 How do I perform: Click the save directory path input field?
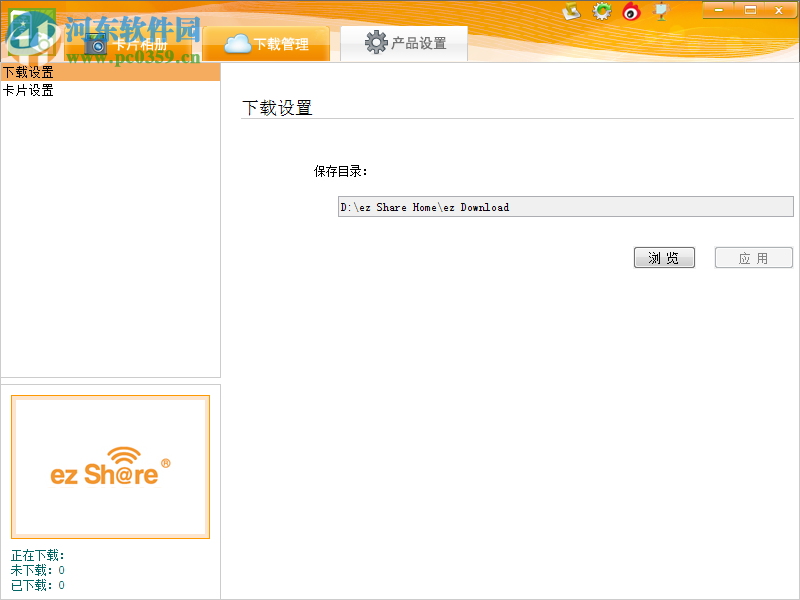tap(563, 207)
